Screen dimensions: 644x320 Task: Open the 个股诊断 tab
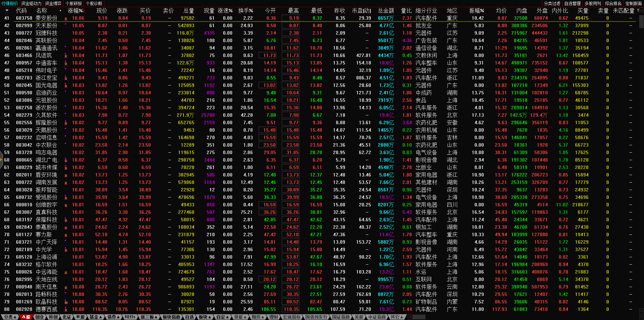click(x=94, y=3)
